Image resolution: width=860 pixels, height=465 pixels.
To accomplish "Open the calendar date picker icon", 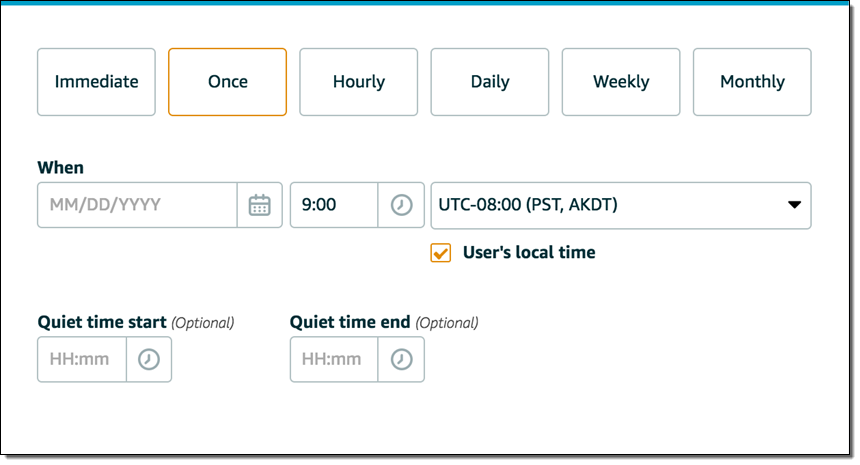I will tap(259, 205).
